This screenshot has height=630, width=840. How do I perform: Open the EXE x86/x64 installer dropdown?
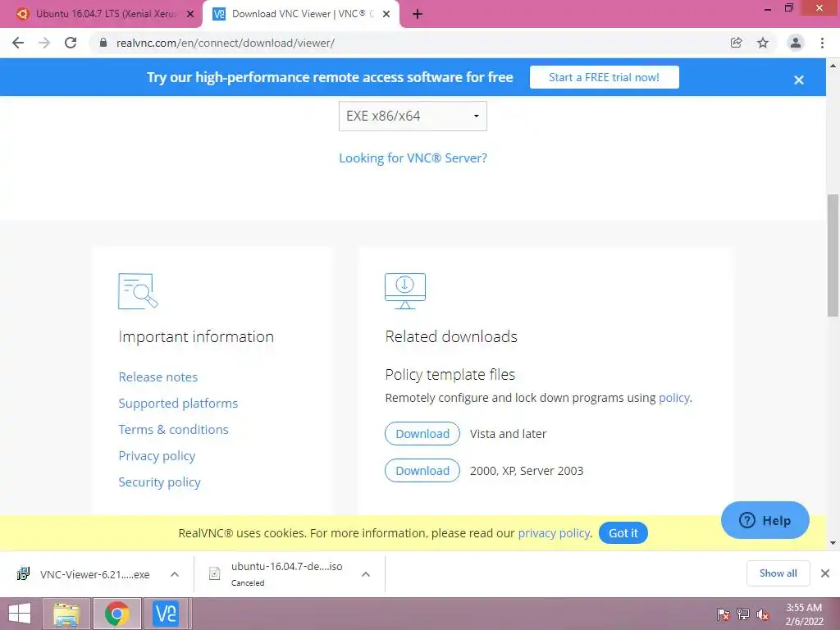point(413,116)
